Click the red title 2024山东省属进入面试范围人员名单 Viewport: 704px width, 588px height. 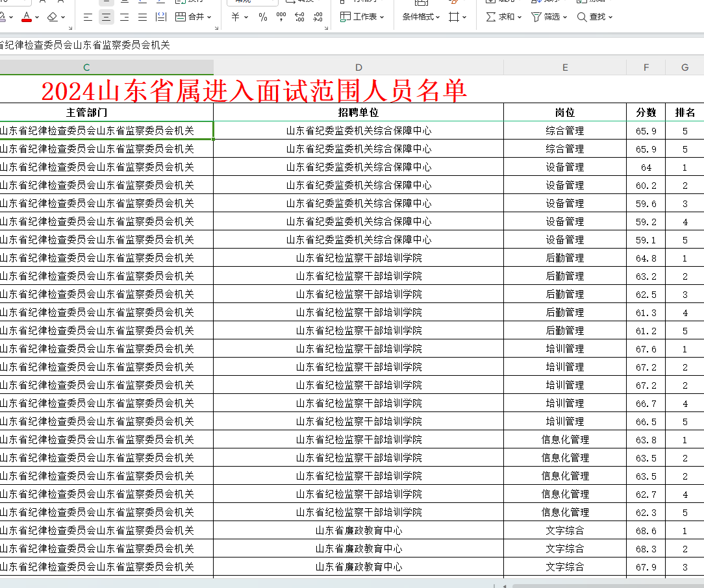click(254, 91)
